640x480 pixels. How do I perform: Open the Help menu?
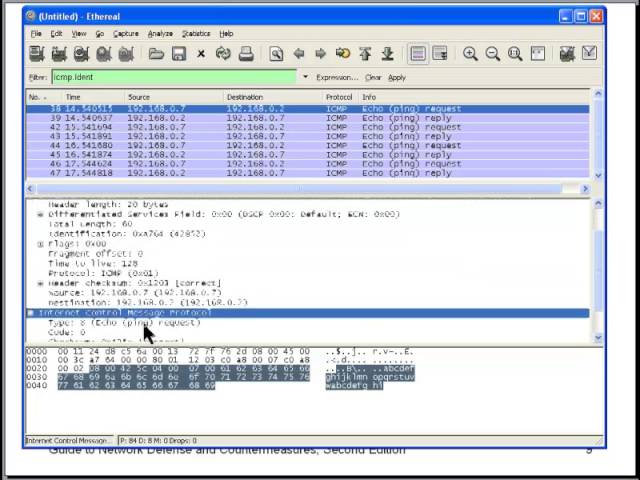[x=226, y=34]
